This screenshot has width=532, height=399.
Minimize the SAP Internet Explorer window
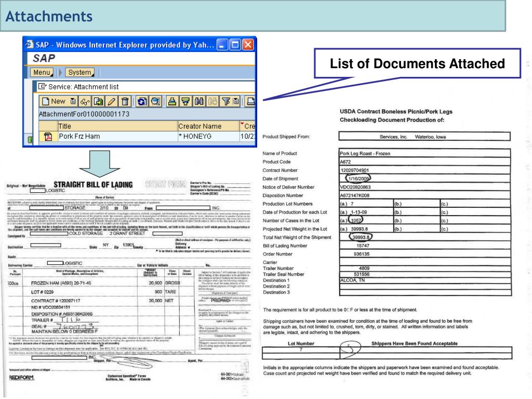coord(222,45)
